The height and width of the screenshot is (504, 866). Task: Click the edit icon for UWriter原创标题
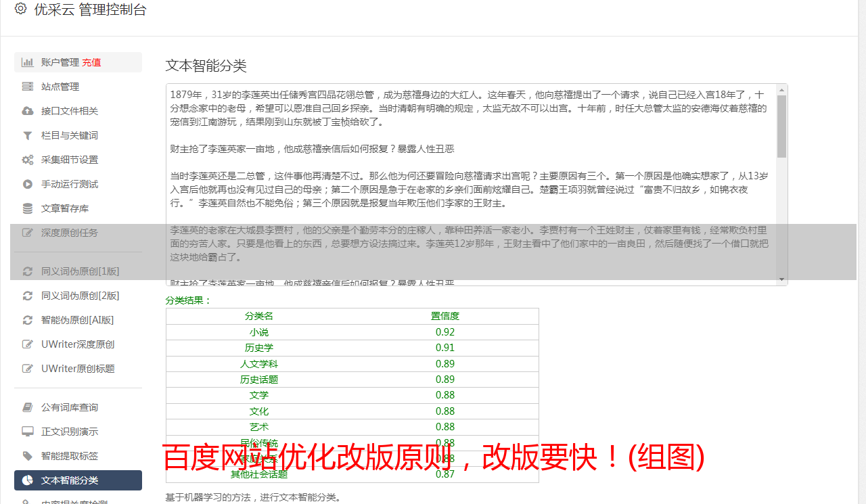pyautogui.click(x=28, y=369)
